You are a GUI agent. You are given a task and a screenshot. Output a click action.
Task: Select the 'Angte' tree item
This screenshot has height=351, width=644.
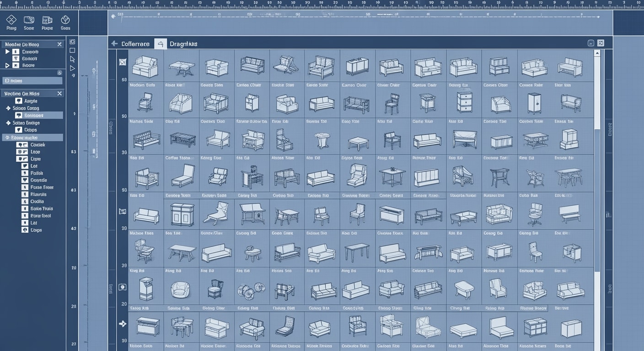[31, 101]
